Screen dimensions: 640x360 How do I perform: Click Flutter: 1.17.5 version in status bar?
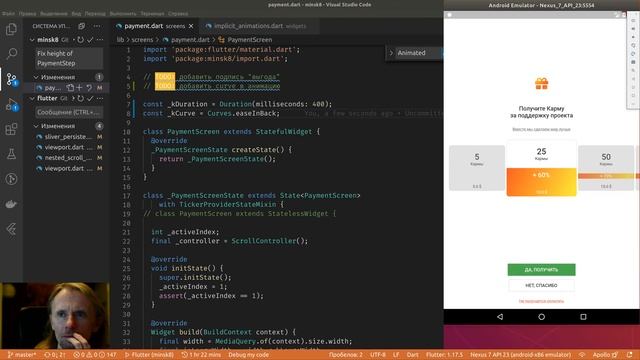(444, 355)
